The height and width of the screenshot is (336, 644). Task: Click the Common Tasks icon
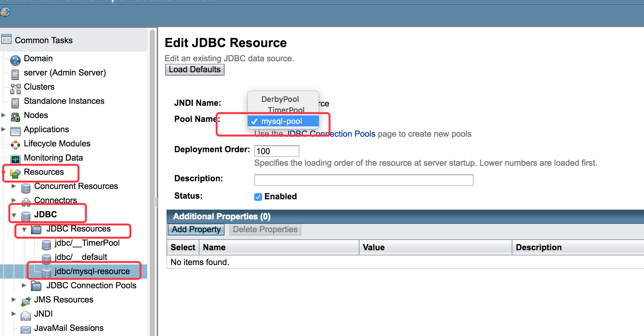tap(6, 40)
